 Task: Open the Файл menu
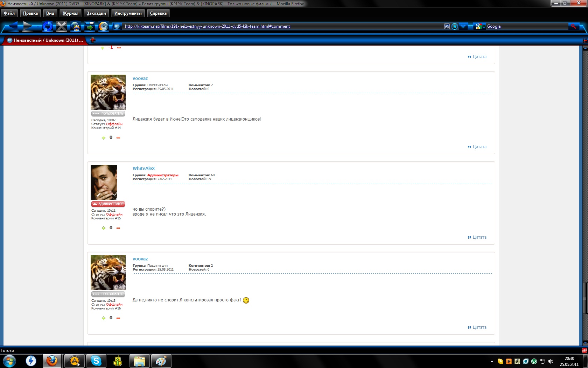(9, 13)
